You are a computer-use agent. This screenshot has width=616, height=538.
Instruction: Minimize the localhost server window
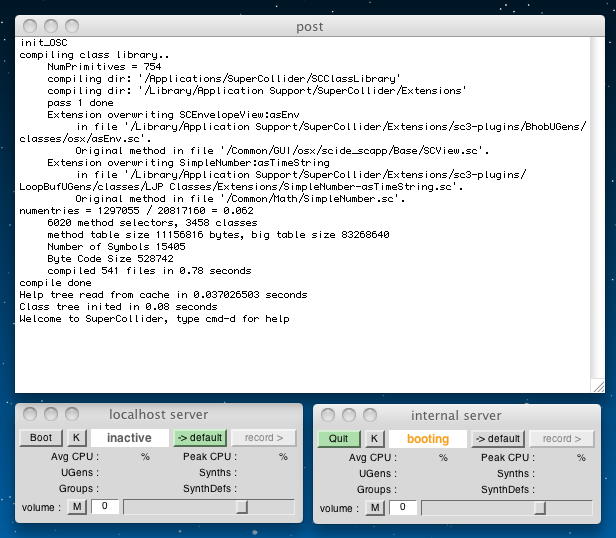click(x=51, y=414)
